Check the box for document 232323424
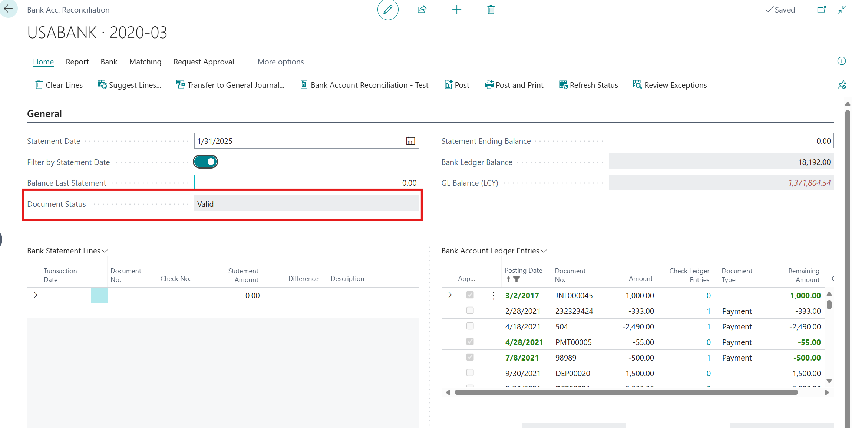 coord(470,311)
